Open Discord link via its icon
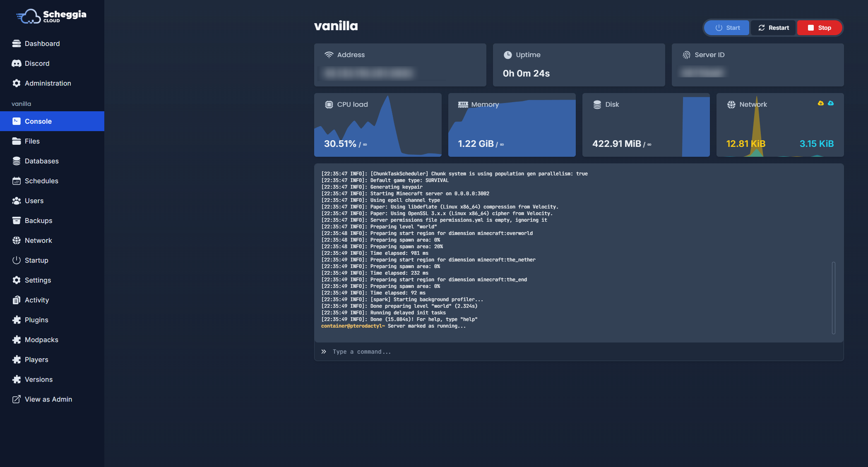The image size is (868, 467). tap(17, 63)
